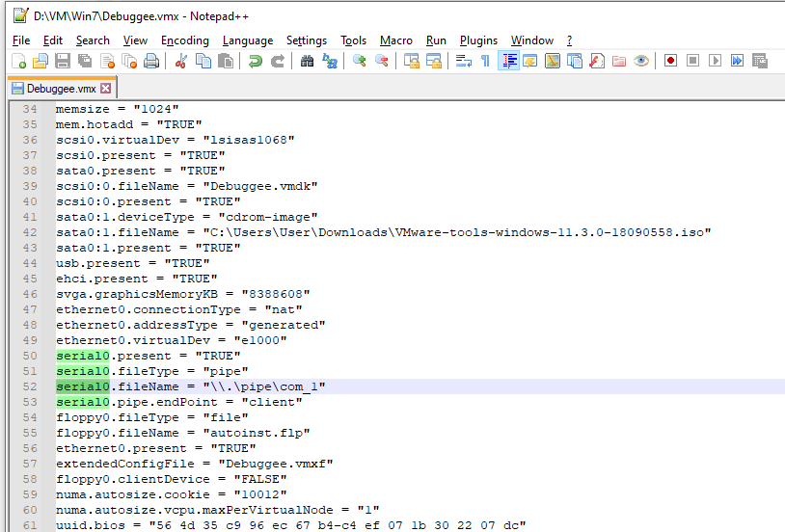The width and height of the screenshot is (785, 532).
Task: Toggle the indent guide toolbar button
Action: pos(508,61)
